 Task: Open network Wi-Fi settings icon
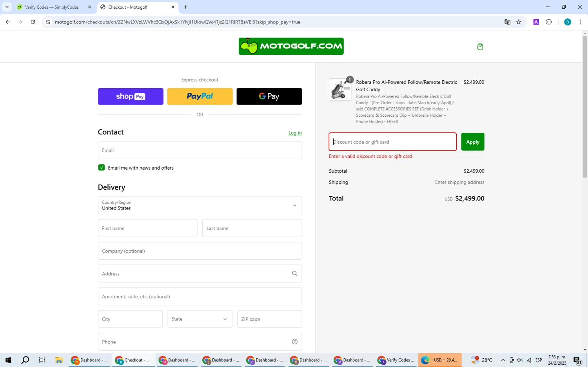pyautogui.click(x=529, y=360)
